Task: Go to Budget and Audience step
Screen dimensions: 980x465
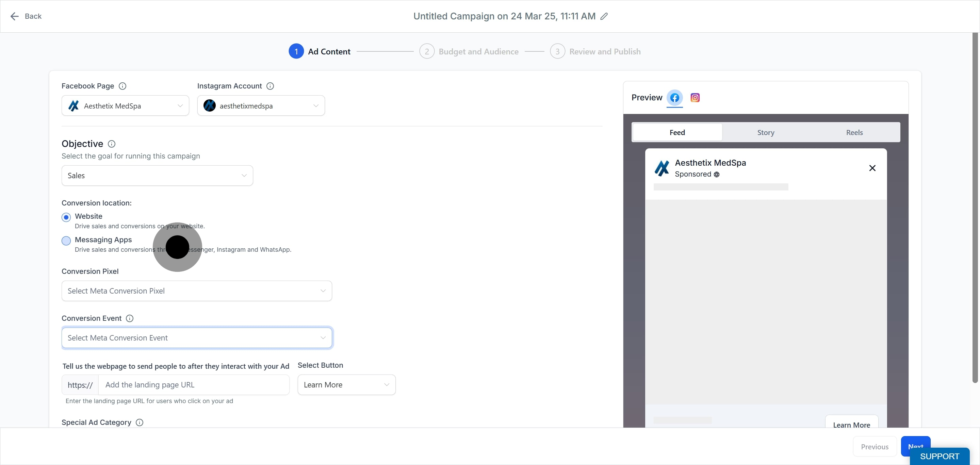Action: 469,52
